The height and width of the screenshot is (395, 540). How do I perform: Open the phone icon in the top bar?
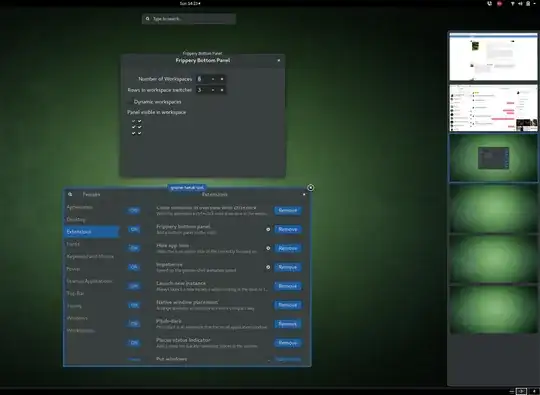489,3
